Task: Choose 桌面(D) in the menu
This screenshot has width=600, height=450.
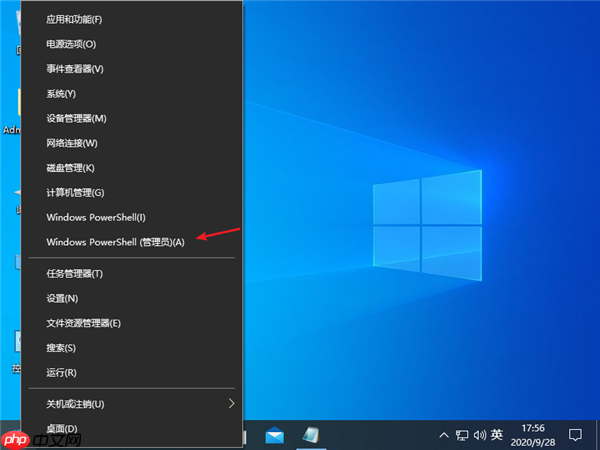Action: (131, 429)
